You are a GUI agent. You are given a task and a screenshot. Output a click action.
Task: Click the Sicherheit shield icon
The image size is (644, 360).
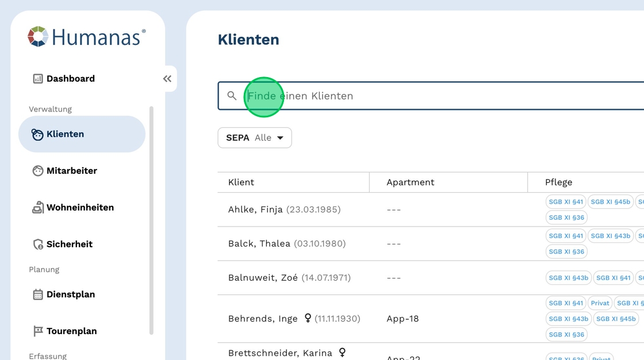coord(38,244)
